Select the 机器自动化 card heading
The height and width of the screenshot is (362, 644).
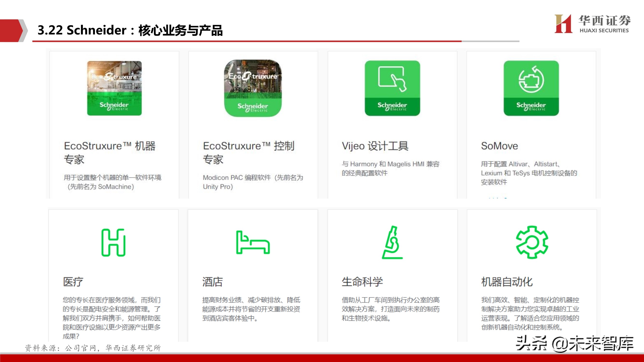pyautogui.click(x=507, y=282)
